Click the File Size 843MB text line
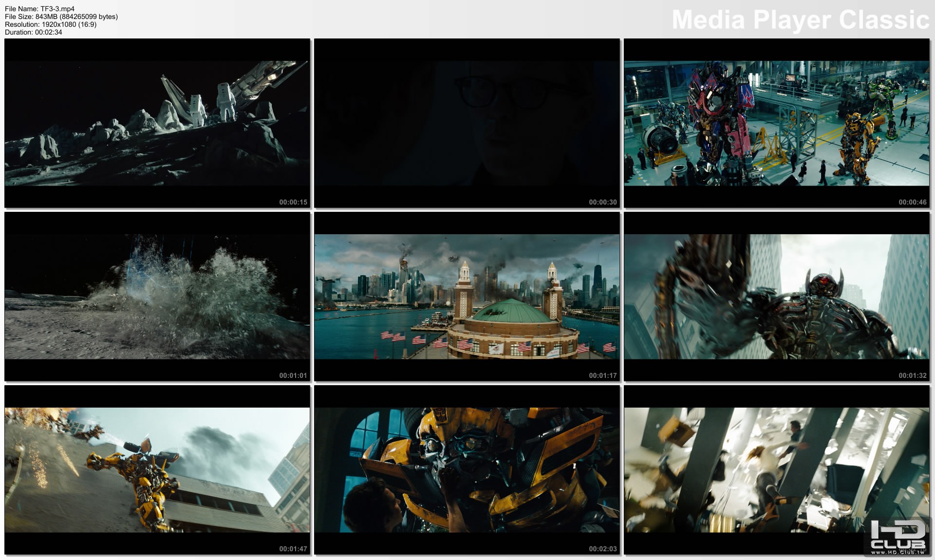The width and height of the screenshot is (935, 560). click(x=61, y=17)
